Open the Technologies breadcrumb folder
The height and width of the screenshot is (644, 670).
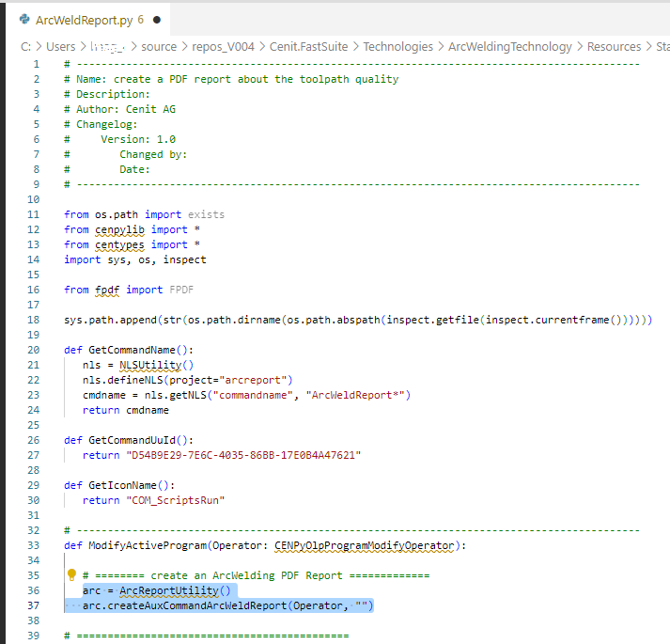398,46
